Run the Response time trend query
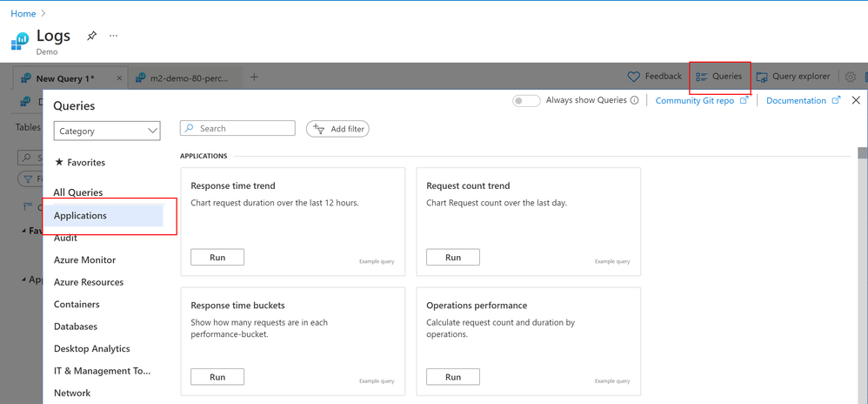 [x=217, y=257]
